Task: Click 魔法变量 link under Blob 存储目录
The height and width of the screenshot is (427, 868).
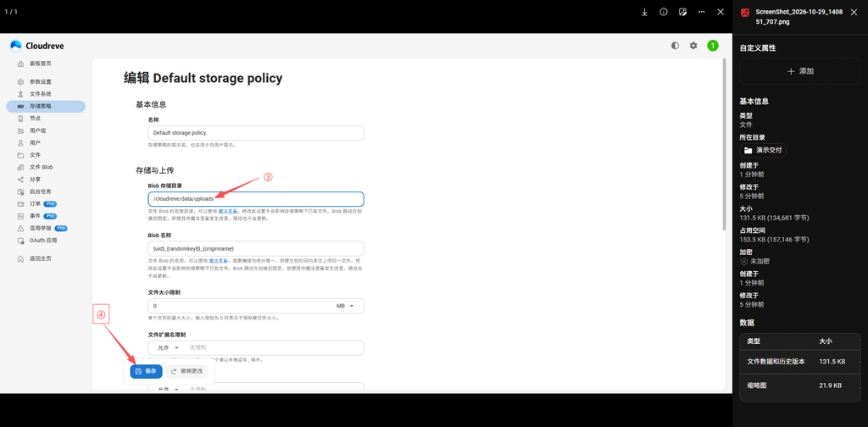Action: (227, 211)
